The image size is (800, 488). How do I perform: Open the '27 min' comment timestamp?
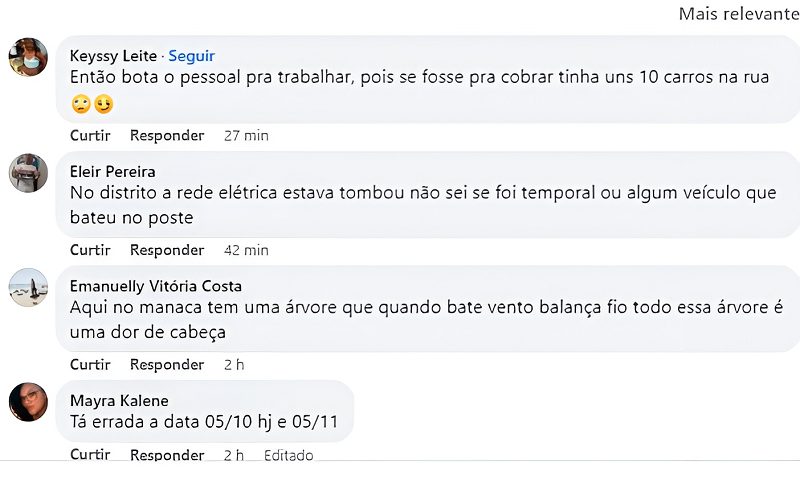click(246, 135)
